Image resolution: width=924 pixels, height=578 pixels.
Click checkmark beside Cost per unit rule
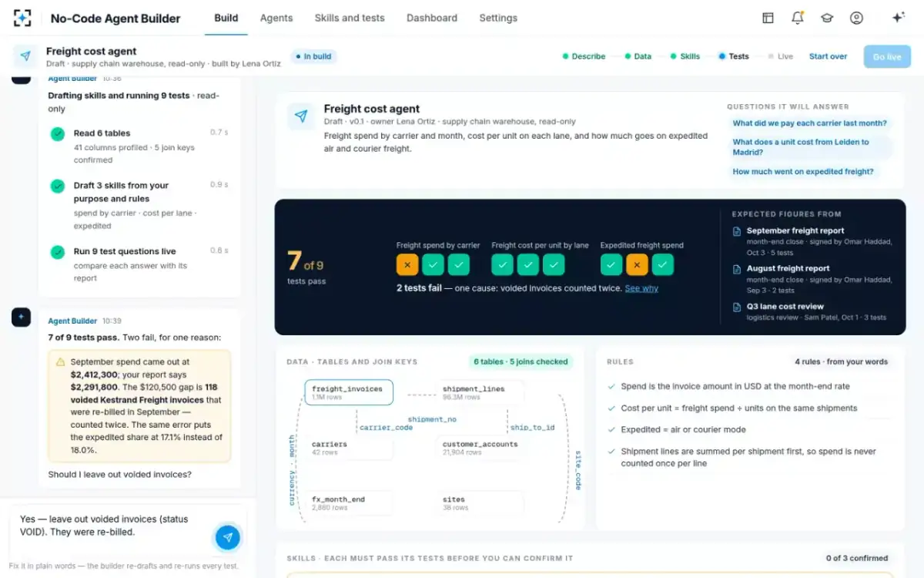click(611, 408)
